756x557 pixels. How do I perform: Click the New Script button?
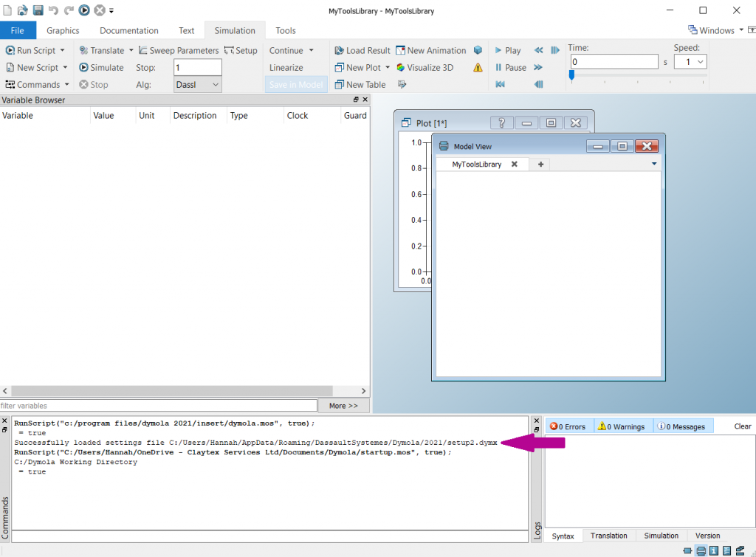[32, 67]
